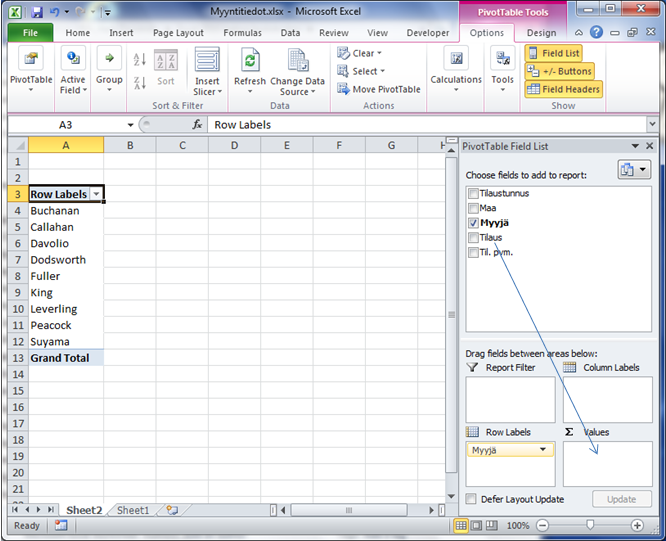This screenshot has height=541, width=666.
Task: Enable the Defer Layout Update checkbox
Action: click(472, 499)
